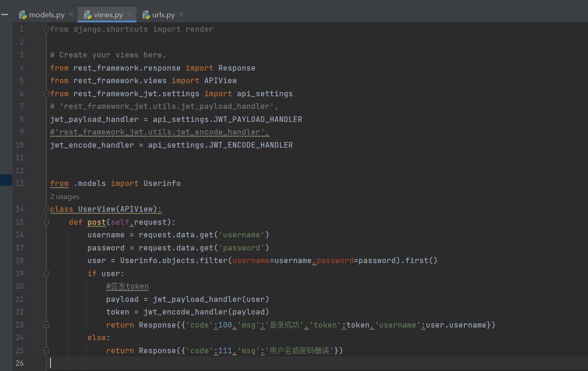
Task: Collapse the if user block at line 19
Action: [x=46, y=274]
